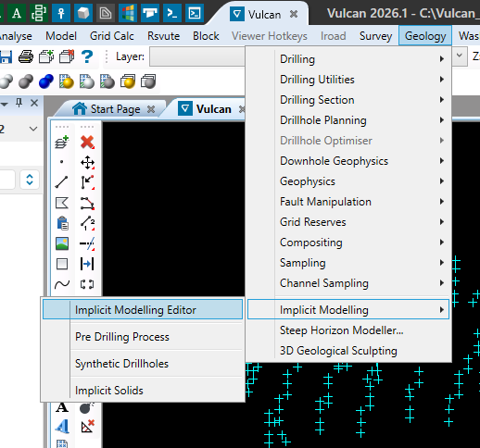Open Implicit Modelling Editor

click(x=143, y=310)
